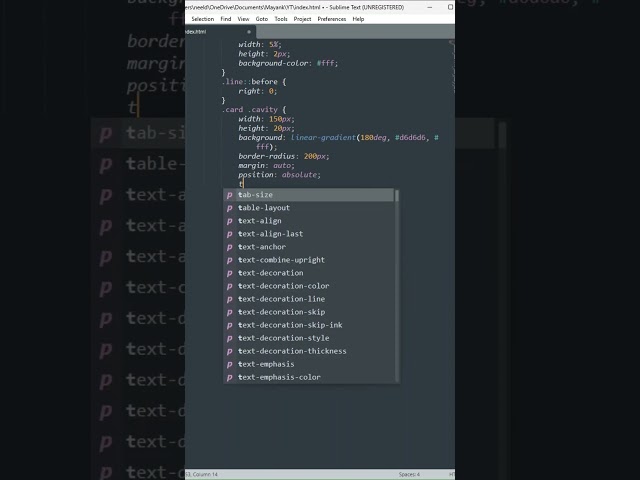Pick text-decoration-color completion entry
Image resolution: width=640 pixels, height=480 pixels.
tap(283, 286)
